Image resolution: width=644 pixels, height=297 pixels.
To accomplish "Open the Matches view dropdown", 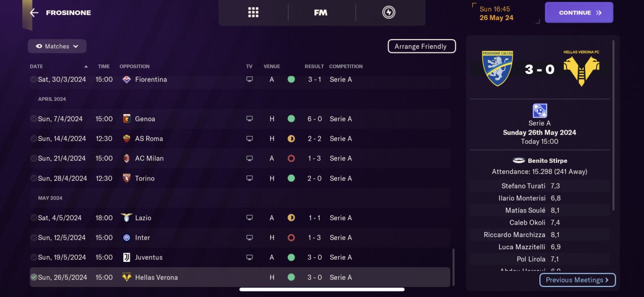I will point(57,46).
